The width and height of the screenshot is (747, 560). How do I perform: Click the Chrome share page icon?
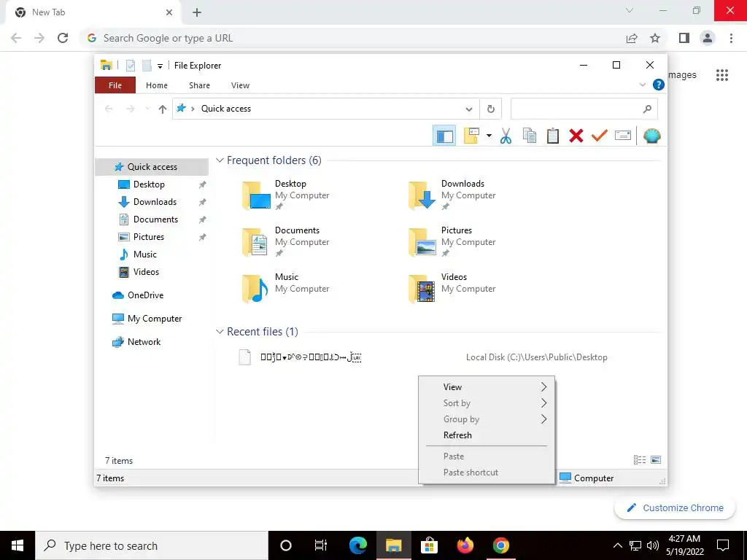(632, 38)
